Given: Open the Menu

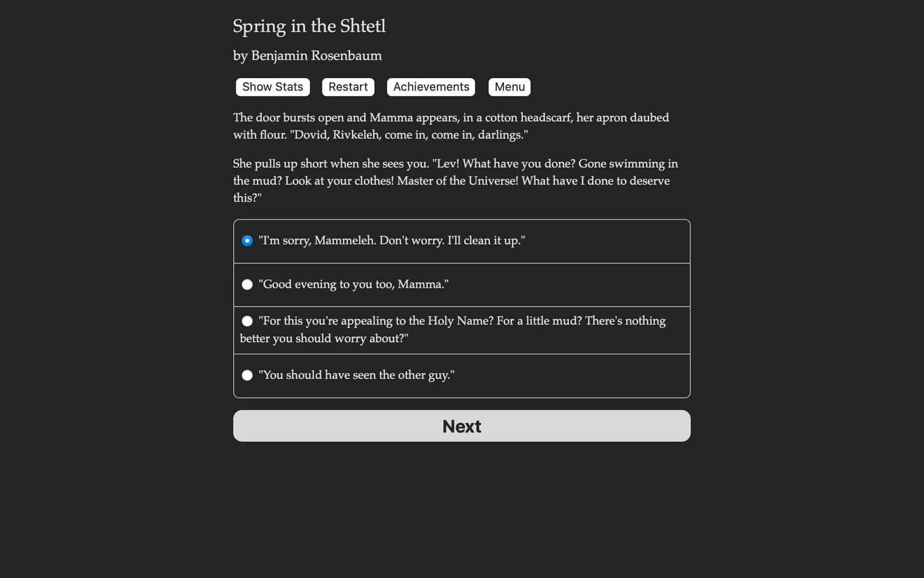Looking at the screenshot, I should 509,87.
